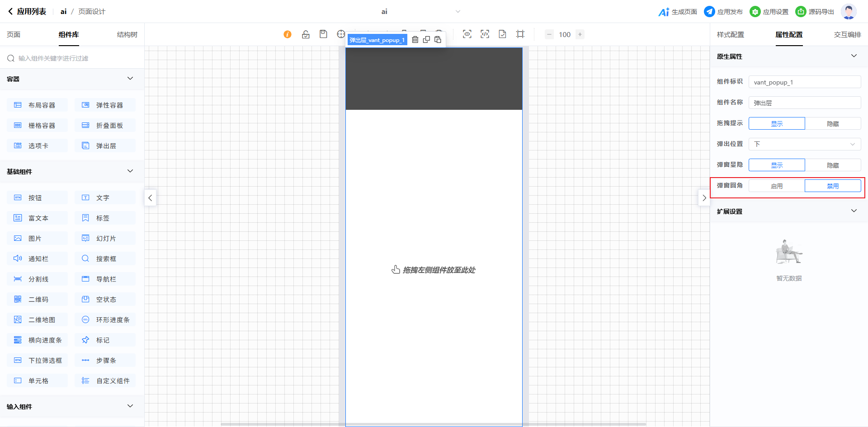Image resolution: width=868 pixels, height=427 pixels.
Task: Enable 弹窗圆角 with 启用 option
Action: pyautogui.click(x=777, y=186)
